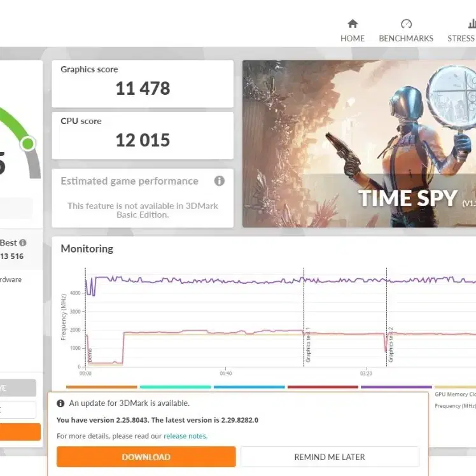Click info icon in the update notice
Viewport: 476px width, 476px height.
(x=60, y=403)
